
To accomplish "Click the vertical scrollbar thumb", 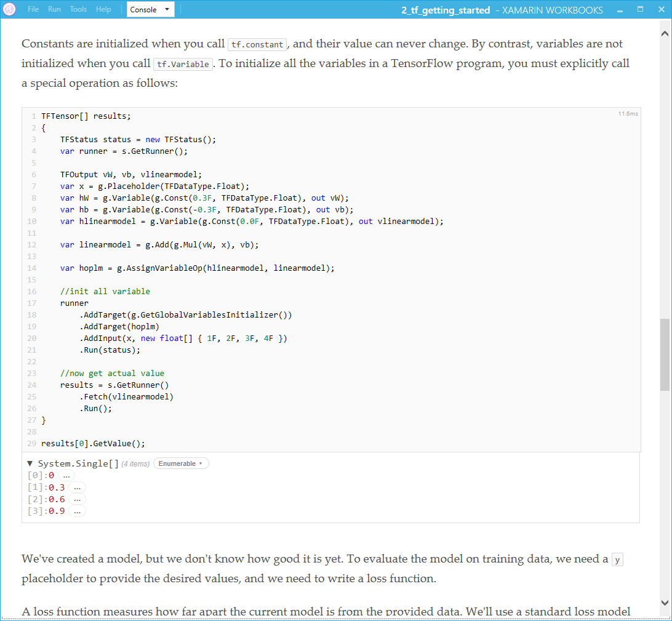I will pos(665,355).
